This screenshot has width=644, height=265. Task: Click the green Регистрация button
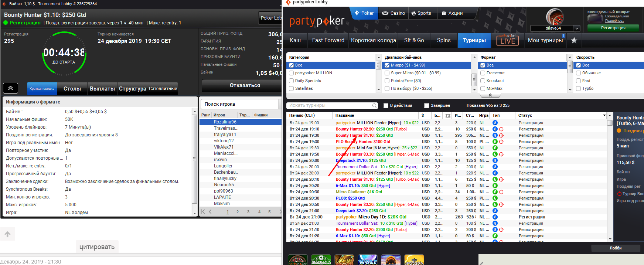(613, 28)
